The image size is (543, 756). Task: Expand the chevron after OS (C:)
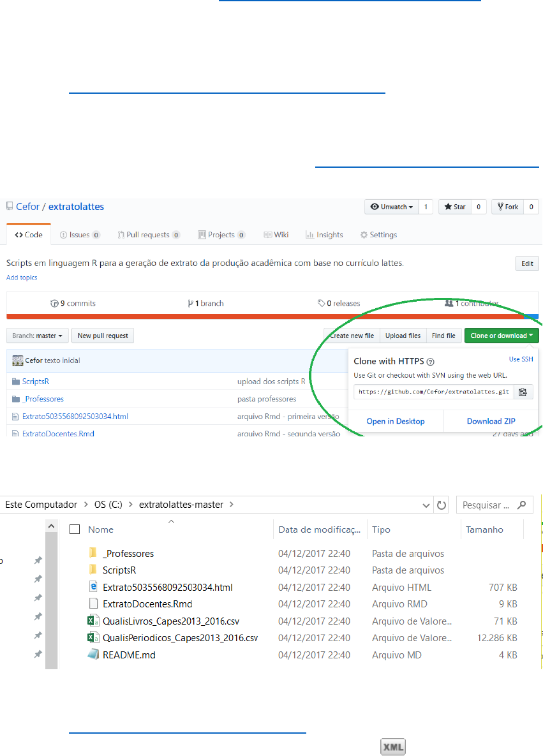(131, 505)
